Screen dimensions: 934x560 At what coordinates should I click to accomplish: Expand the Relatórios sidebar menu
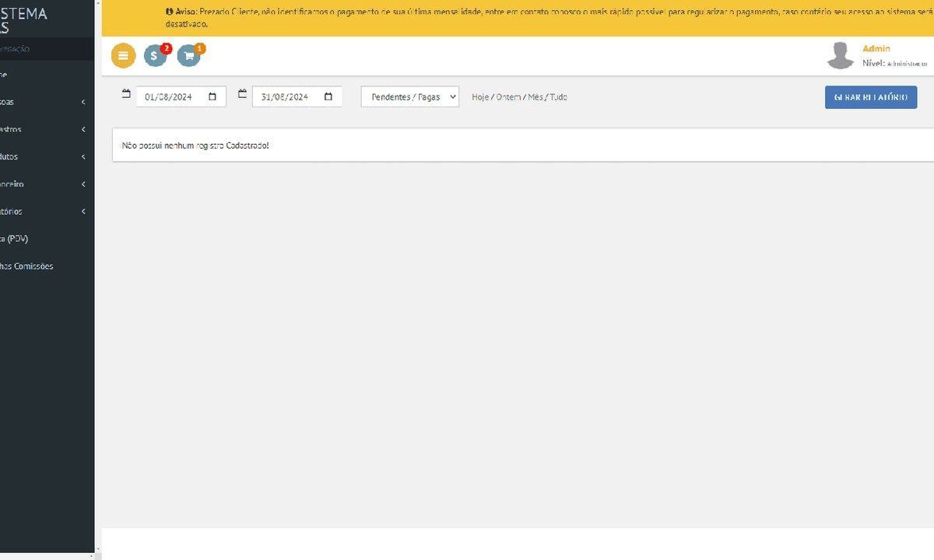pos(43,212)
